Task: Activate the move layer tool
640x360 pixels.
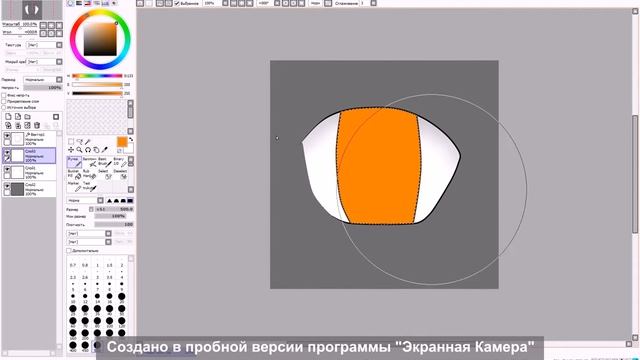Action: (71, 150)
